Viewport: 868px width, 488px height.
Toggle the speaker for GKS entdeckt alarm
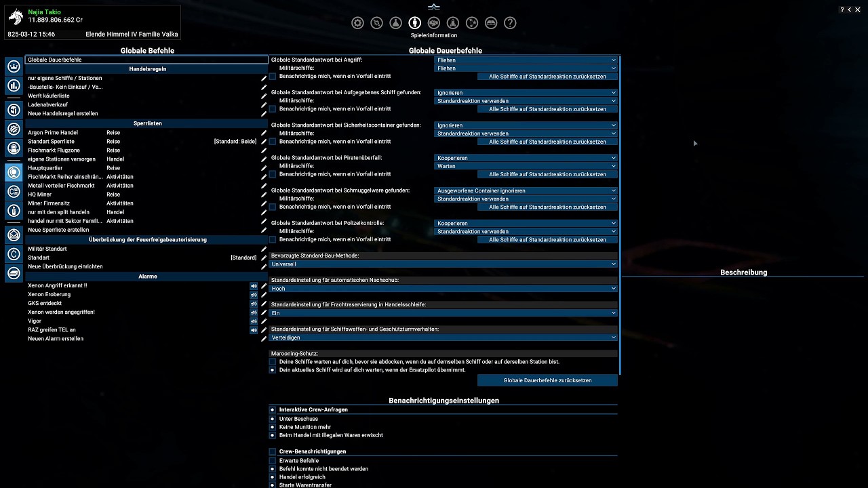point(254,304)
